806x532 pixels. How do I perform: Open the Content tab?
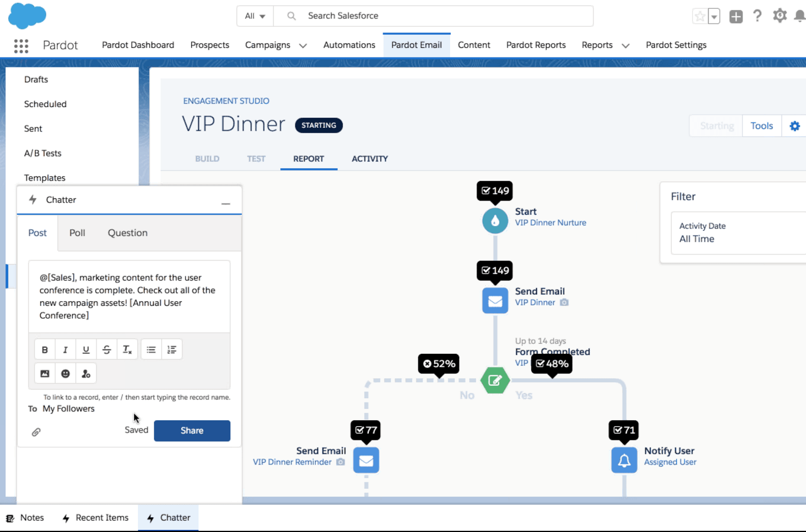(x=474, y=45)
